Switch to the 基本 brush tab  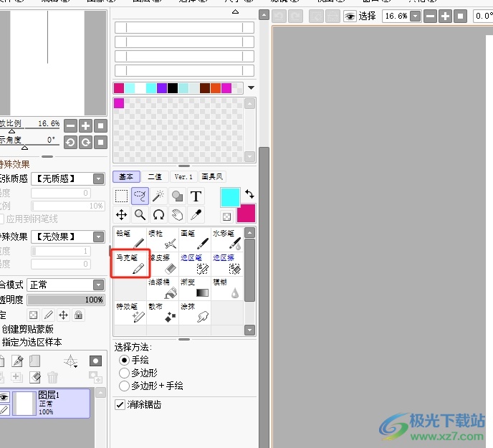tap(126, 177)
